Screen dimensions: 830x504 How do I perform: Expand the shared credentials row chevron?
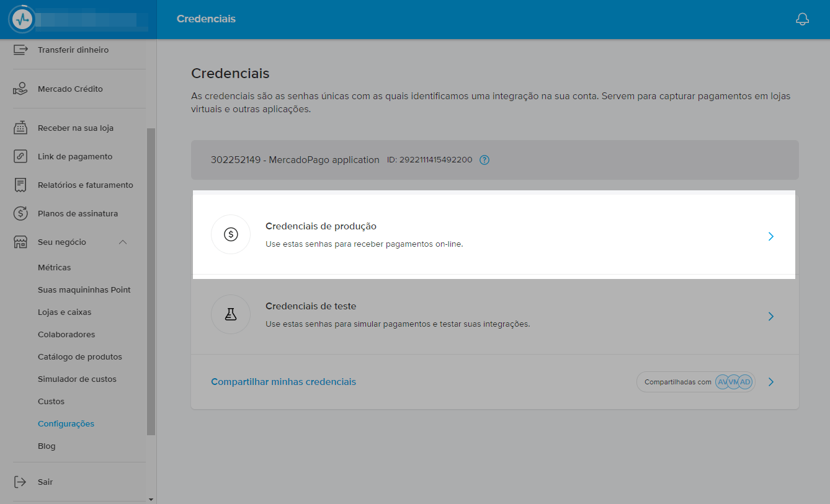[771, 382]
